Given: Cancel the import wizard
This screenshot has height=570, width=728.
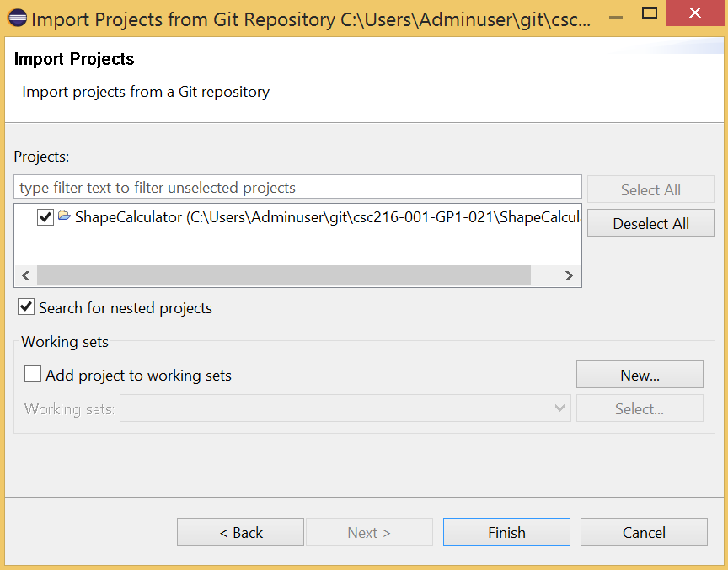Looking at the screenshot, I should click(644, 532).
